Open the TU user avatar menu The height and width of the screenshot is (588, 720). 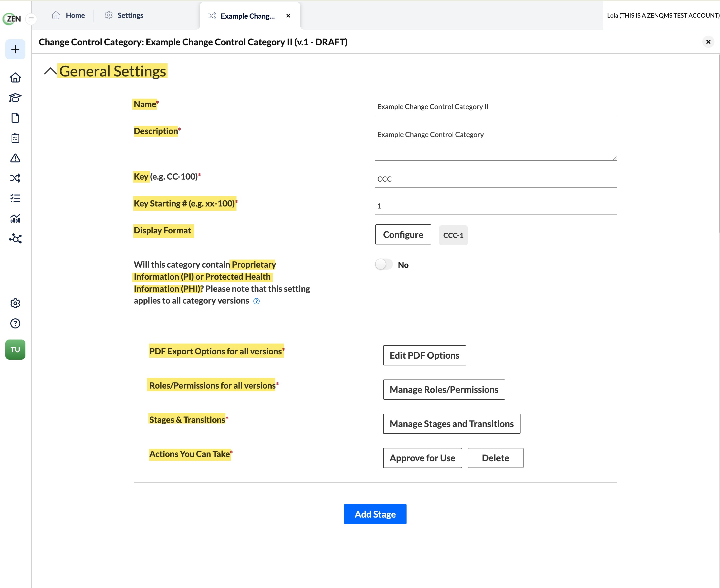pos(15,350)
